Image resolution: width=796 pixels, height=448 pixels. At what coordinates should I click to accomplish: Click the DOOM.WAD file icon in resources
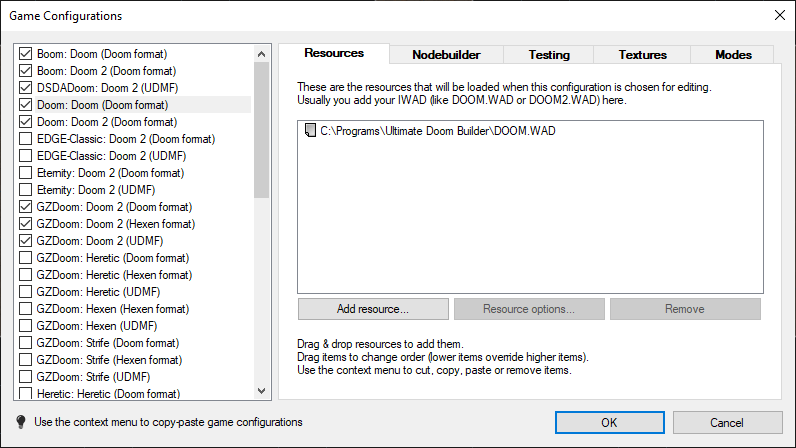point(310,131)
